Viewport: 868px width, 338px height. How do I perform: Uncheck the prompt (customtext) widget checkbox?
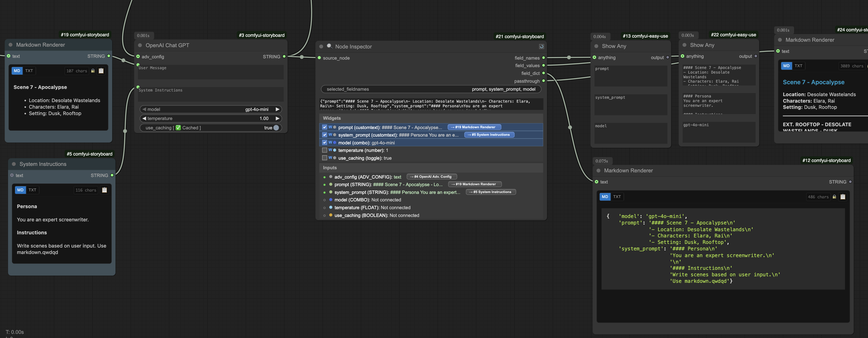coord(325,127)
